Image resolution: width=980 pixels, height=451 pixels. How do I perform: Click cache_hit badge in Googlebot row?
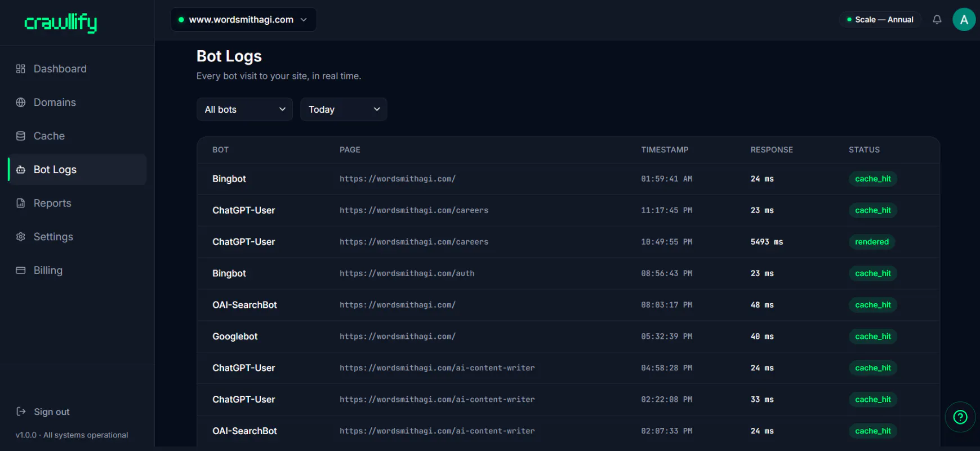[873, 337]
